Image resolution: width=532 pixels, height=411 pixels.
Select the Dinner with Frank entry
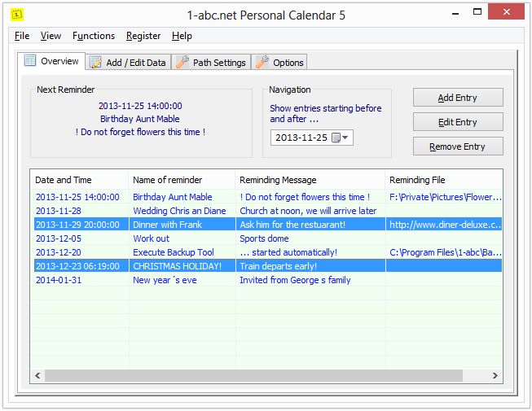[167, 225]
